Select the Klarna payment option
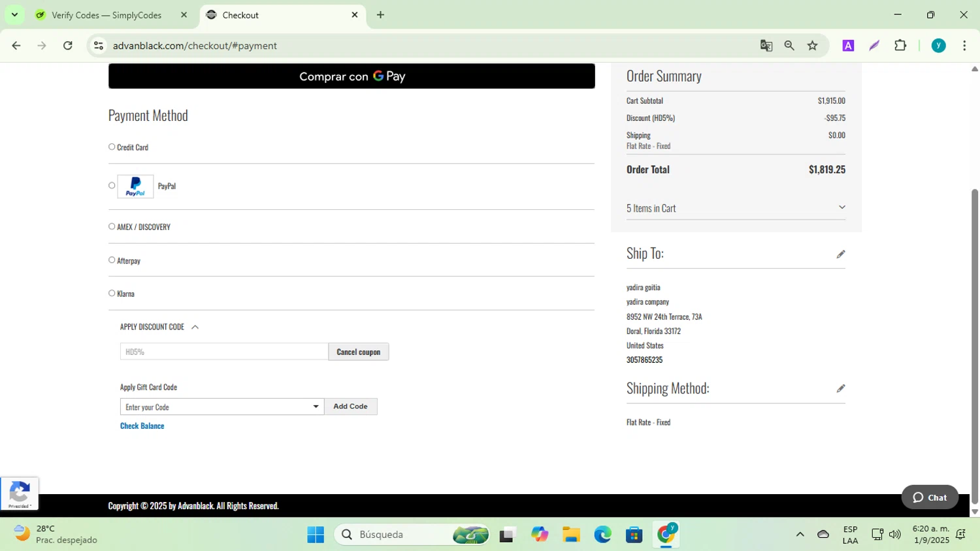This screenshot has width=980, height=551. 112,293
